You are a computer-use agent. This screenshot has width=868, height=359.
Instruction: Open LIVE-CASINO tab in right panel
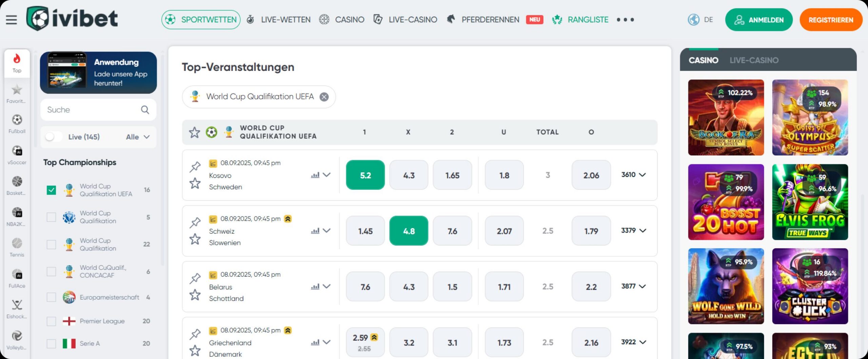tap(754, 60)
